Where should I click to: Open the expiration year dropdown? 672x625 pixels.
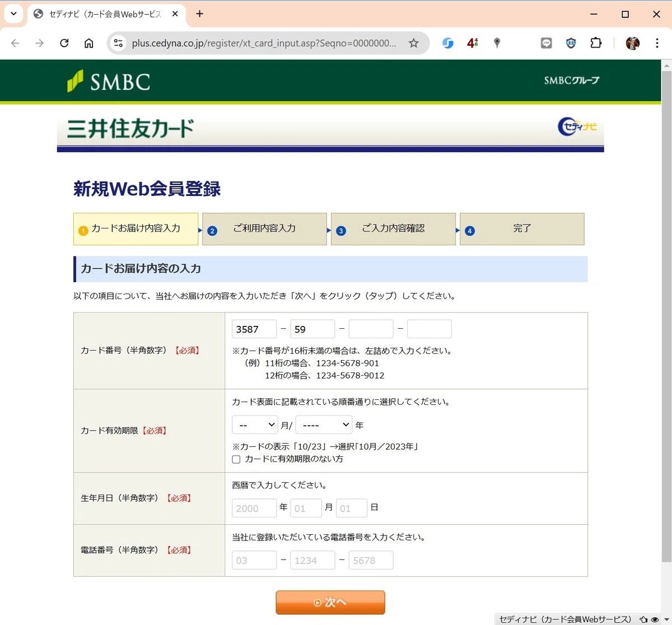pyautogui.click(x=324, y=425)
